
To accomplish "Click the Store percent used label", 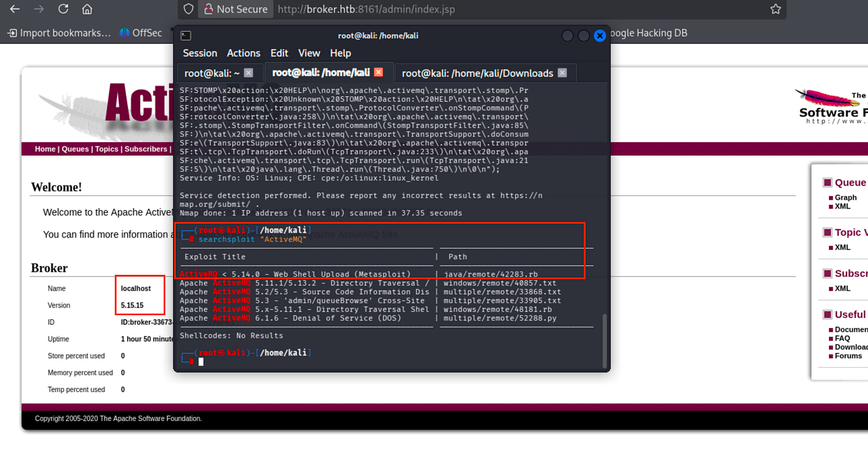I will tap(76, 356).
